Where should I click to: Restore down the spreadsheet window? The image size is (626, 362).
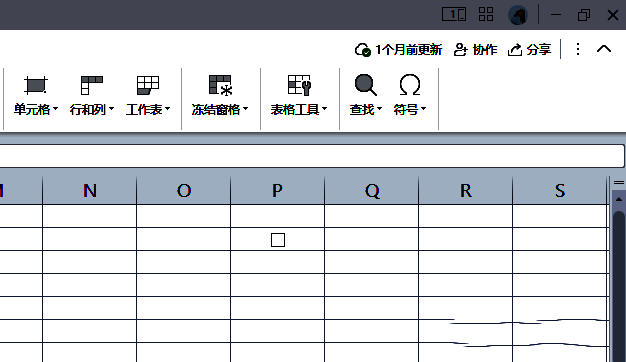click(x=584, y=15)
